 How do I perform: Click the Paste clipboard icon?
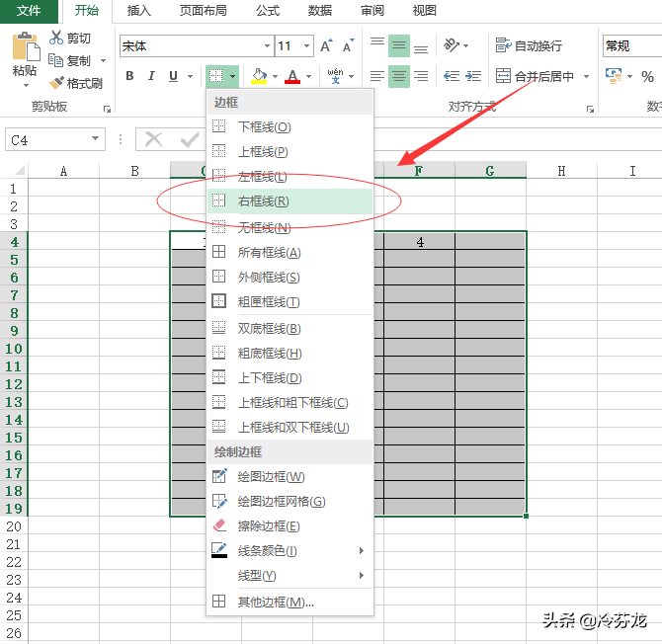pyautogui.click(x=26, y=46)
